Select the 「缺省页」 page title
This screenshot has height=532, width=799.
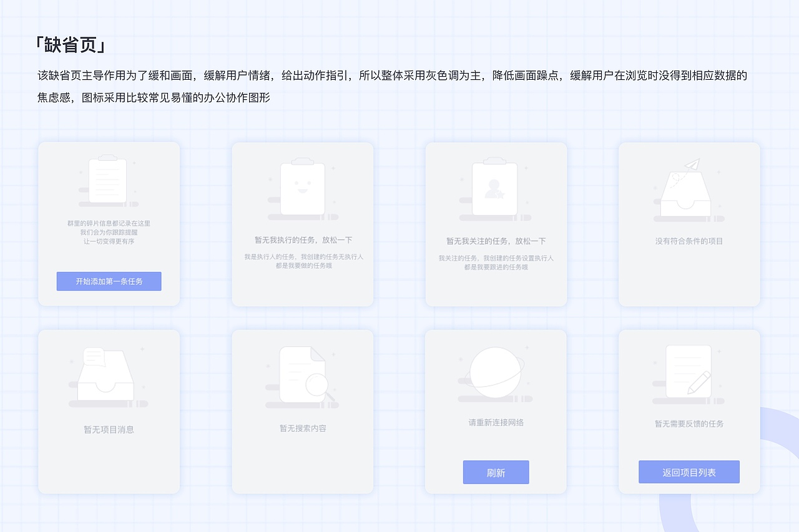click(70, 44)
